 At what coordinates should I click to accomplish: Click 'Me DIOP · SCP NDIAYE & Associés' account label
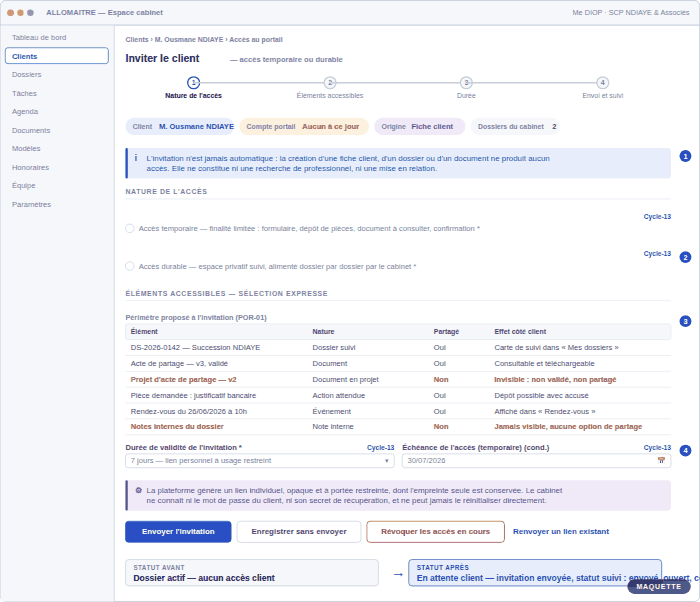pyautogui.click(x=630, y=13)
